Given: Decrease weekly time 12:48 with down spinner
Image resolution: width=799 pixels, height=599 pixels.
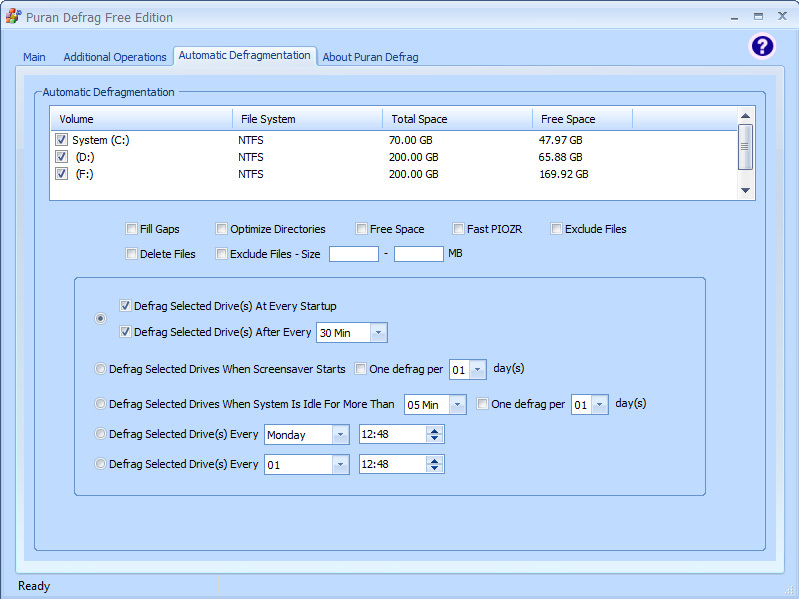Looking at the screenshot, I should (x=435, y=438).
